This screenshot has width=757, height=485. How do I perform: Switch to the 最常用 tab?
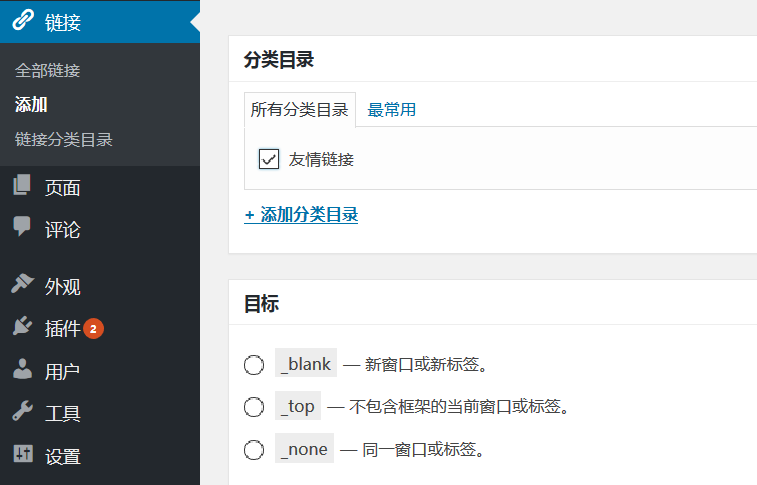pyautogui.click(x=392, y=110)
